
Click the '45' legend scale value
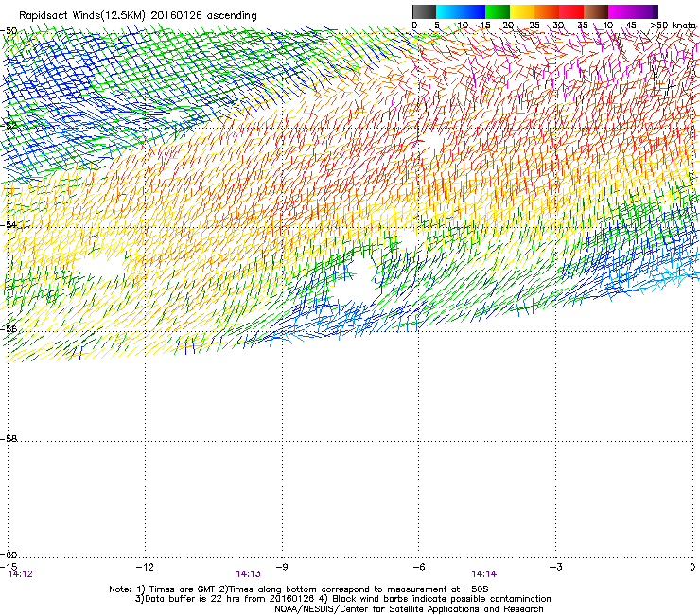[631, 26]
